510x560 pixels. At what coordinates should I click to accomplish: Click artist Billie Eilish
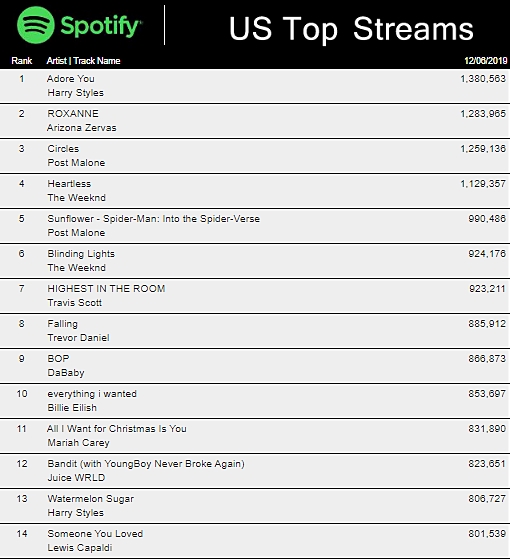pyautogui.click(x=72, y=408)
